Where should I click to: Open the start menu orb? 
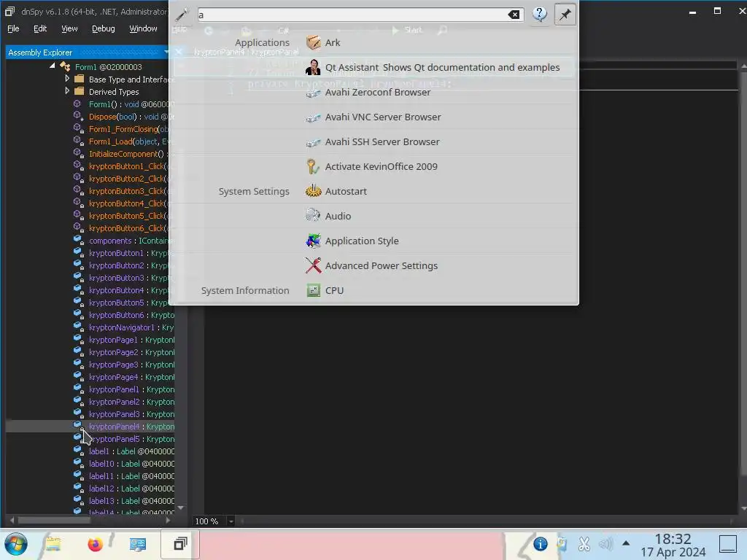pos(16,544)
